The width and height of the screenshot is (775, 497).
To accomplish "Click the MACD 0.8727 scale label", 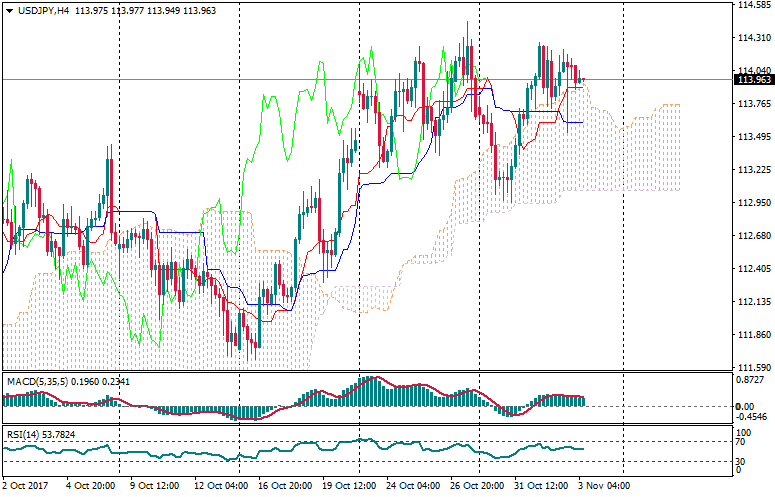I will (751, 382).
